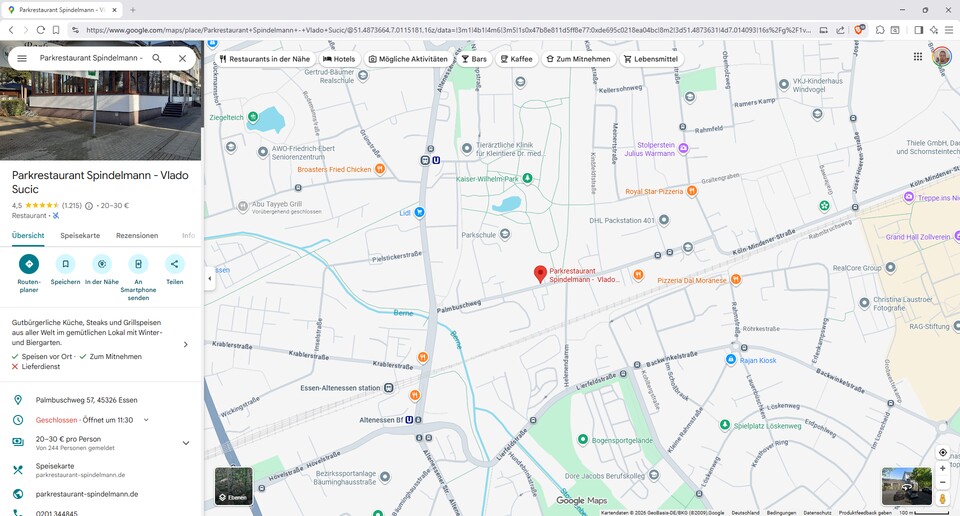The image size is (960, 516).
Task: Click An Smartphone senden icon
Action: tap(138, 264)
